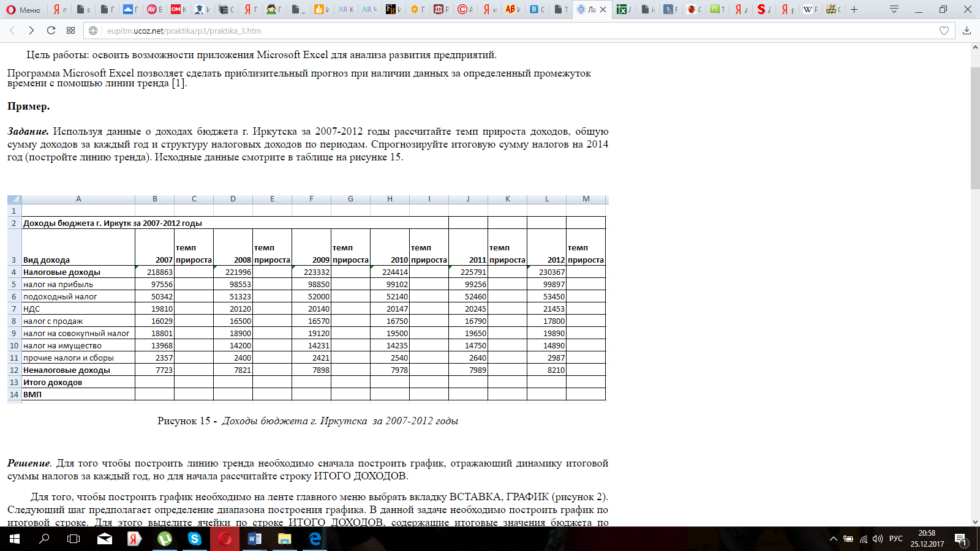This screenshot has height=551, width=980.
Task: Open Windows search from the taskbar
Action: tap(44, 539)
